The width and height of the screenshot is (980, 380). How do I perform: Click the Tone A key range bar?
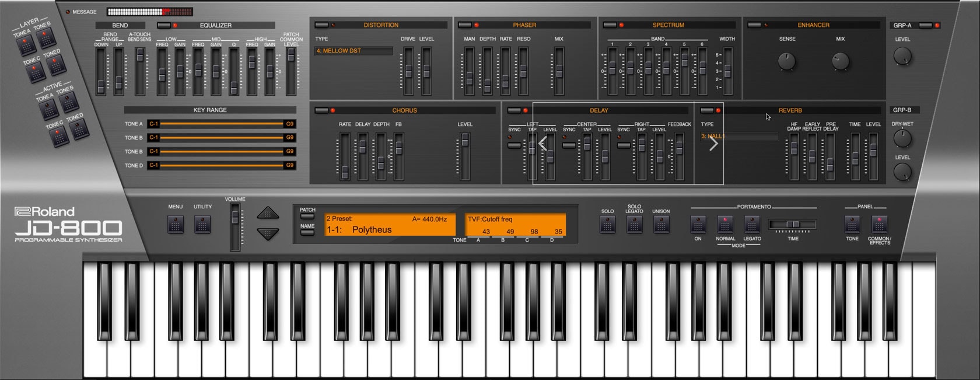[222, 124]
